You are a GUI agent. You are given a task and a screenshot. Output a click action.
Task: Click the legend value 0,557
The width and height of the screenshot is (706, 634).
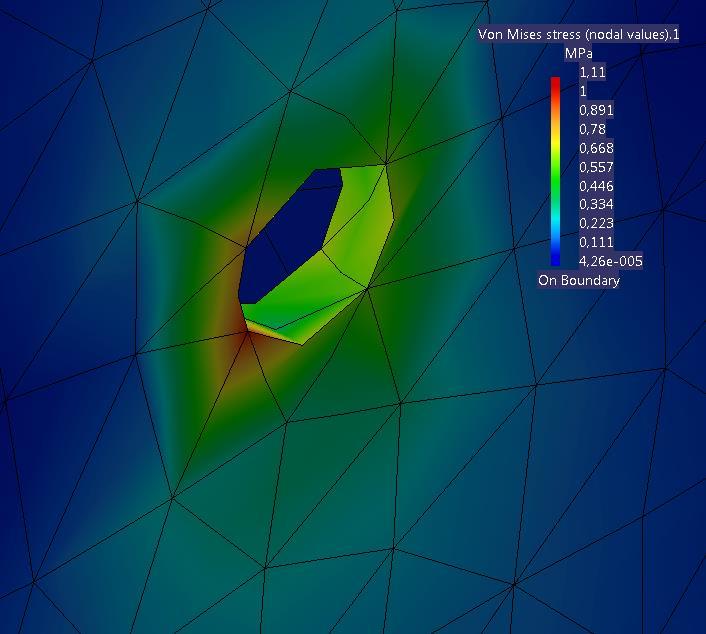596,167
